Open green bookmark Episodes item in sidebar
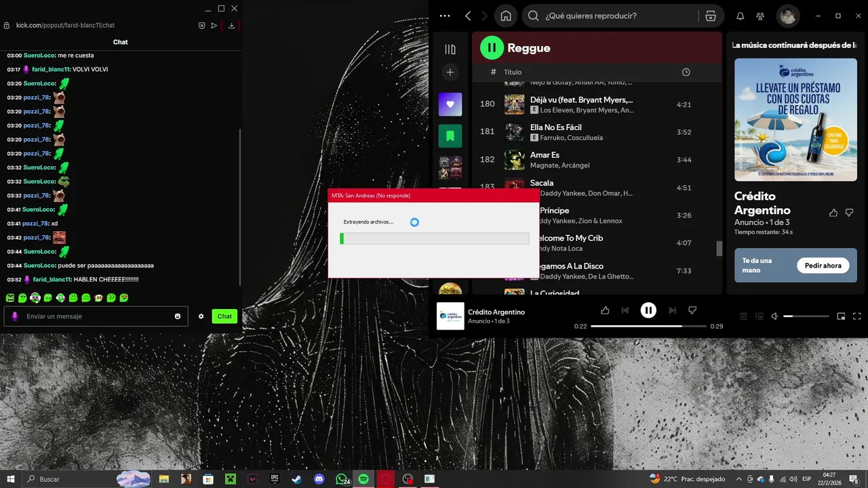Image resolution: width=868 pixels, height=488 pixels. (450, 136)
